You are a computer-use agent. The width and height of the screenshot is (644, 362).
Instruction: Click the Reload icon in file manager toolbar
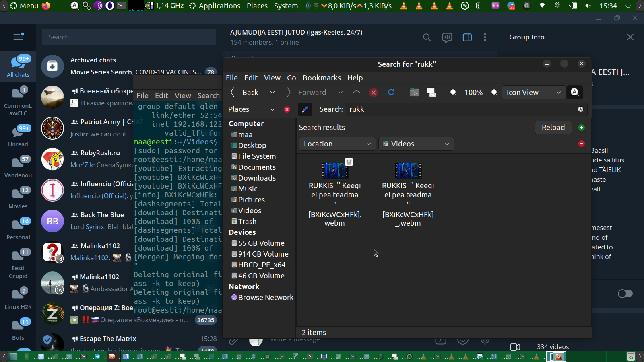(391, 93)
